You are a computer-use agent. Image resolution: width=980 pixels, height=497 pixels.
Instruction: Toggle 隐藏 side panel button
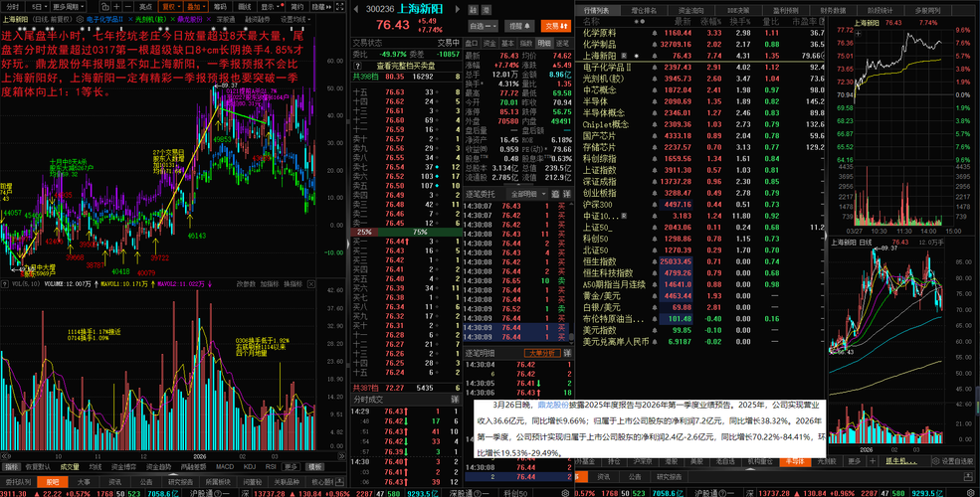322,7
